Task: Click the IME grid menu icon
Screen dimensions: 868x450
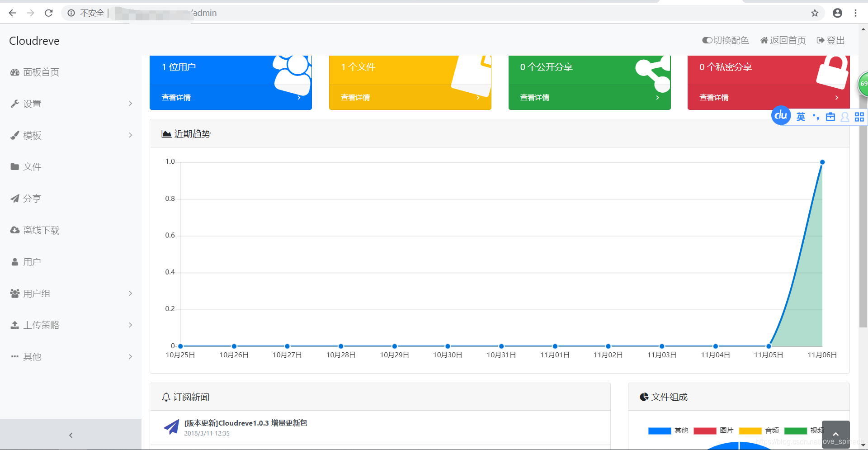Action: [859, 117]
